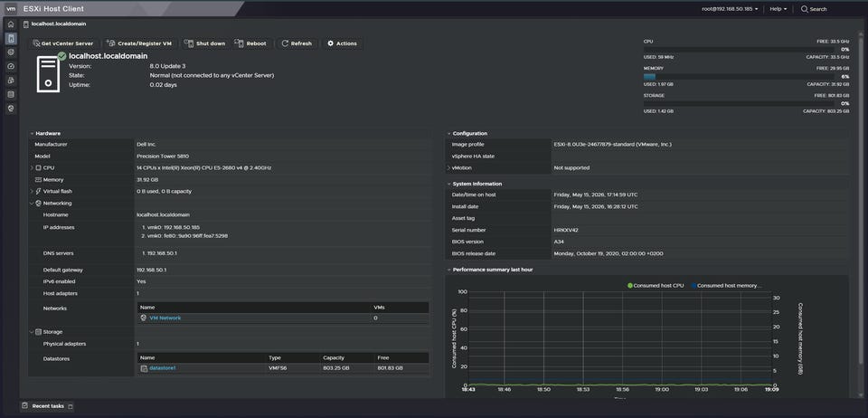Open the Manage icon below the Host icon
868x418 pixels.
[x=11, y=52]
